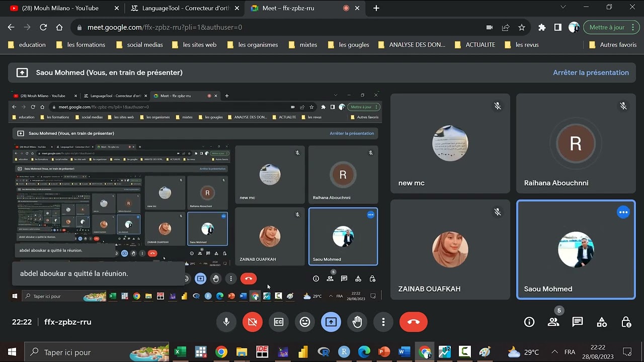Close the YouTube tab
The height and width of the screenshot is (362, 644).
pos(117,8)
